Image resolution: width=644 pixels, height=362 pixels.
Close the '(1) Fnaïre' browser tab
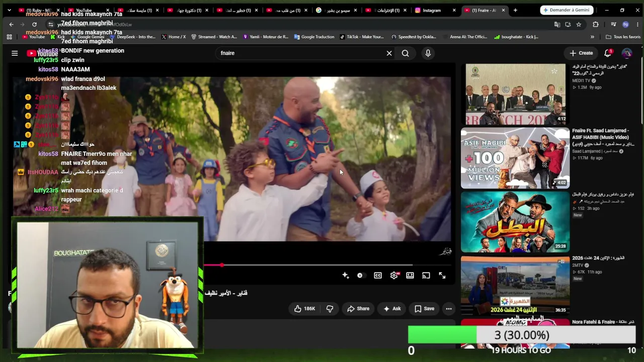[503, 10]
